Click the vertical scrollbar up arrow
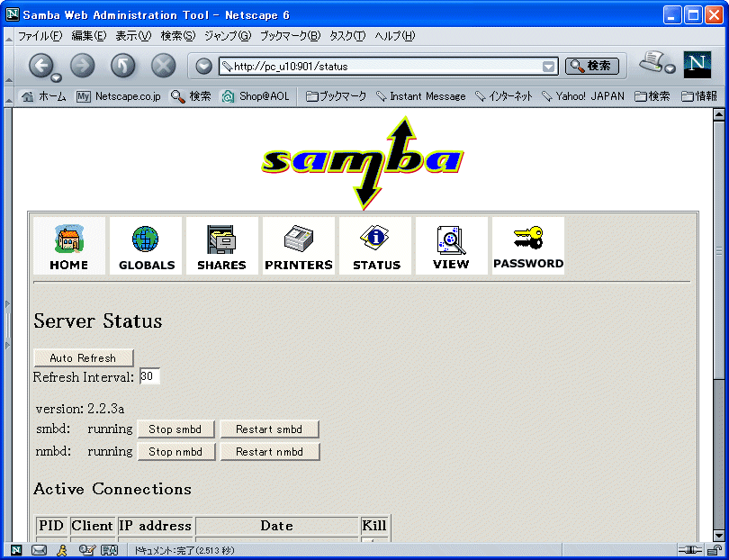729x560 pixels. coord(719,114)
